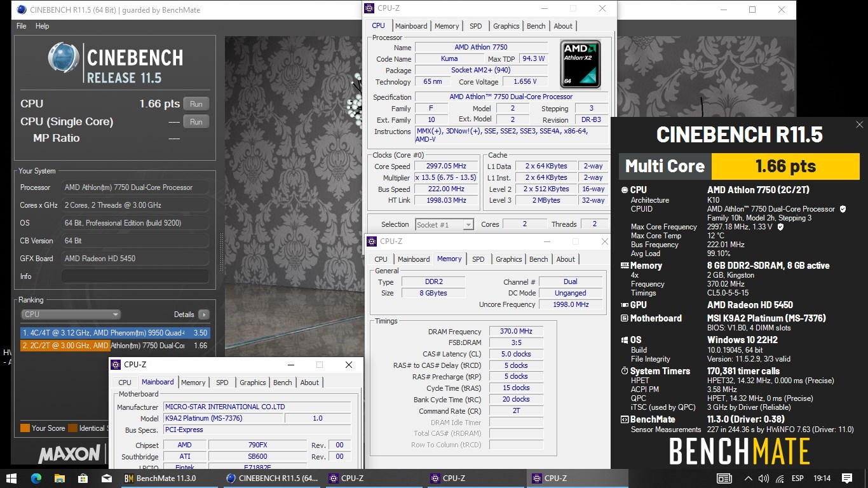
Task: Select ranking entry AMD Phenom 9950 3.50
Action: coord(114,332)
